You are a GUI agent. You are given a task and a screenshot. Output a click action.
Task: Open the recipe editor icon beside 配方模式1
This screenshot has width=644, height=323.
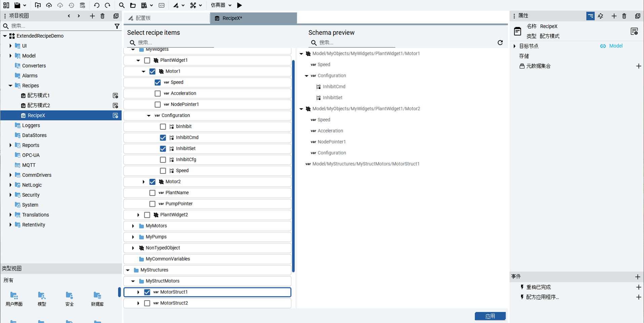tap(115, 96)
